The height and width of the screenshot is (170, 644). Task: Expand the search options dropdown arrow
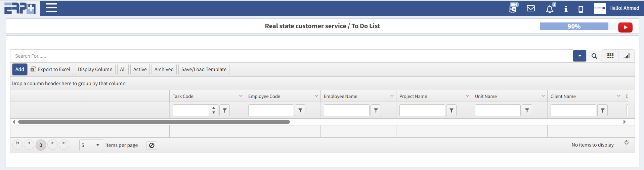[579, 56]
